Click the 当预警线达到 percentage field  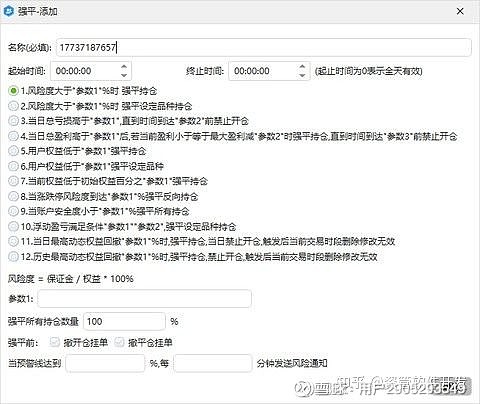(105, 363)
